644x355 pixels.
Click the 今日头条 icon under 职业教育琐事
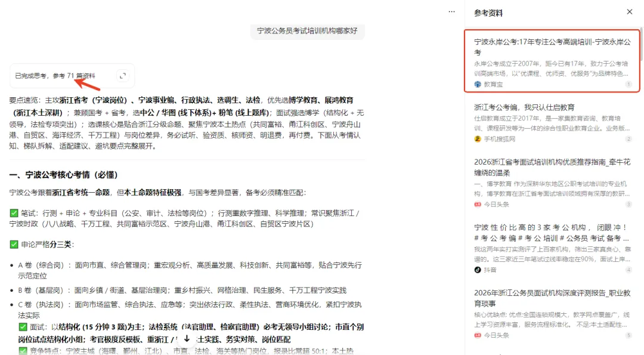(477, 335)
